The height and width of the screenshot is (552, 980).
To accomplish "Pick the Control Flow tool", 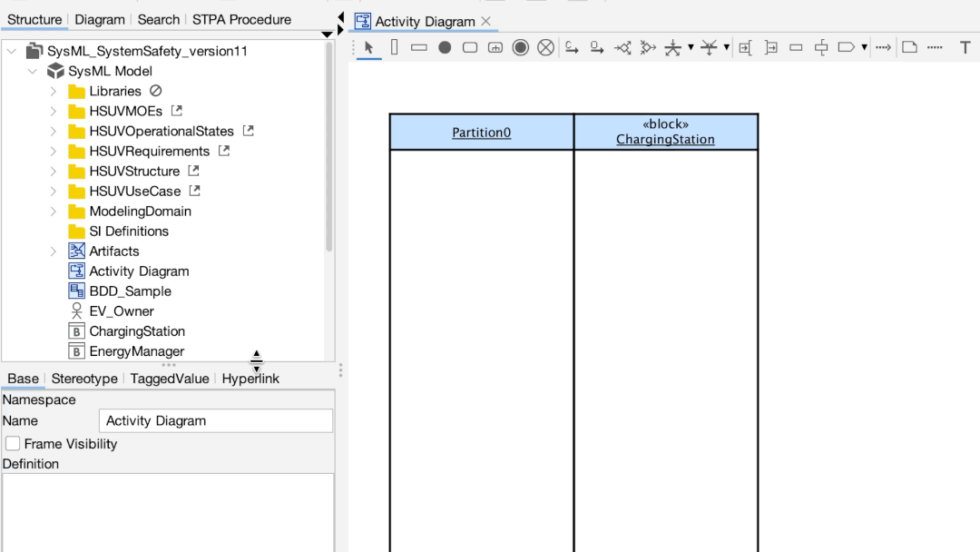I will point(571,47).
